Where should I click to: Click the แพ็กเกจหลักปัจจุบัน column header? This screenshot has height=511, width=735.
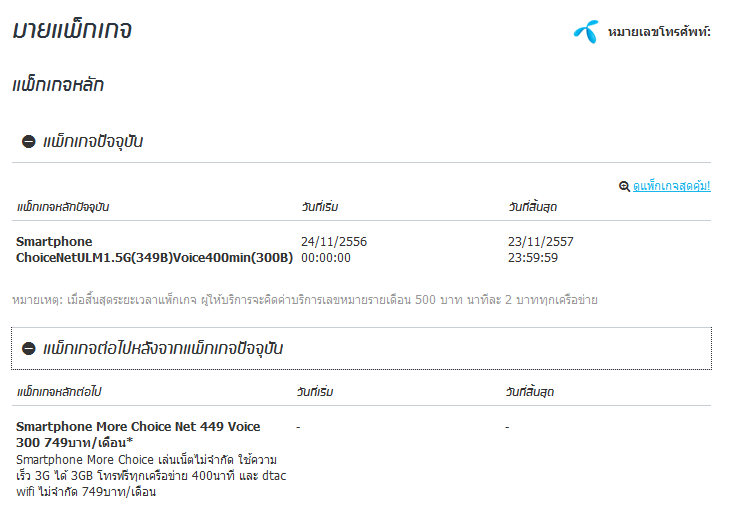coord(63,207)
